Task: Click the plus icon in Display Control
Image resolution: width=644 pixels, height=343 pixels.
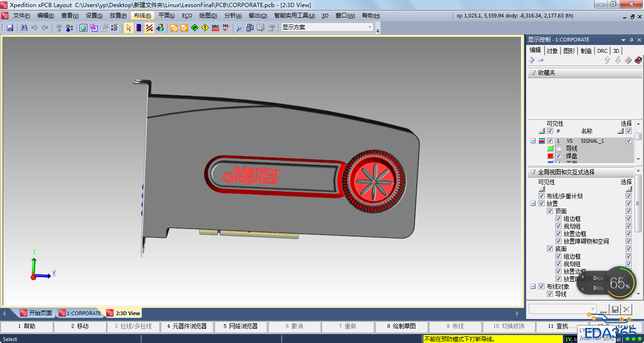Action: coord(531,60)
